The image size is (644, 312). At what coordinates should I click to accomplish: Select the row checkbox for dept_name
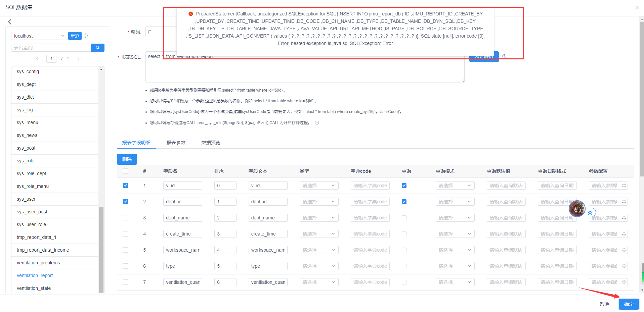pyautogui.click(x=126, y=218)
